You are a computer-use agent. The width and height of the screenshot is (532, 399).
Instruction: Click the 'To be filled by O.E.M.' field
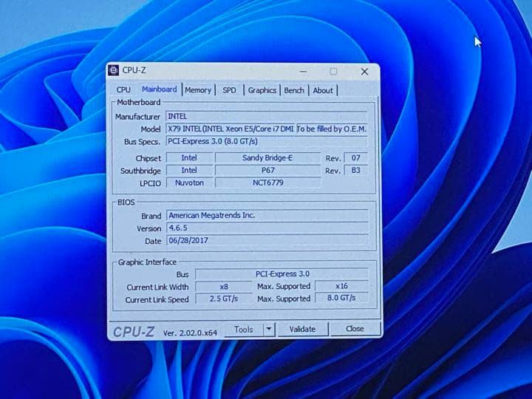(332, 129)
